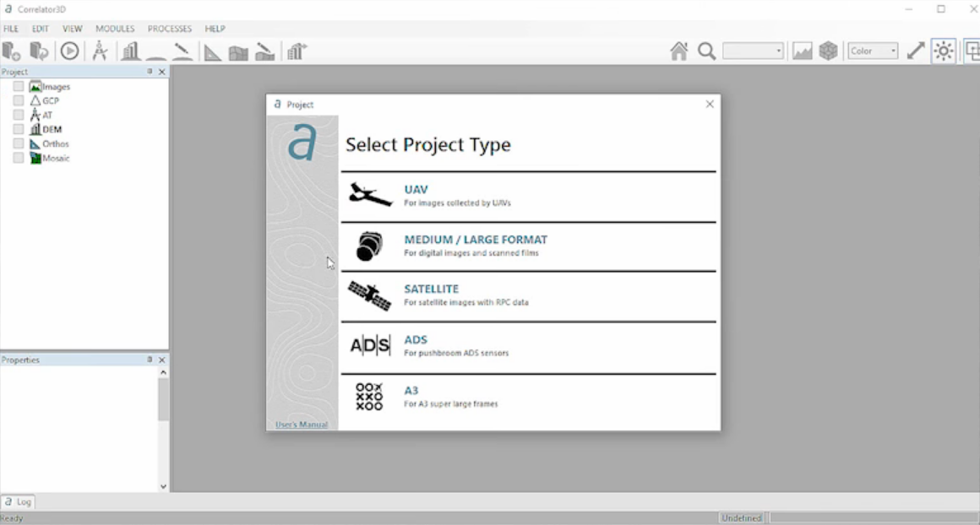980x525 pixels.
Task: Check the Mosaic layer checkbox
Action: coord(18,158)
